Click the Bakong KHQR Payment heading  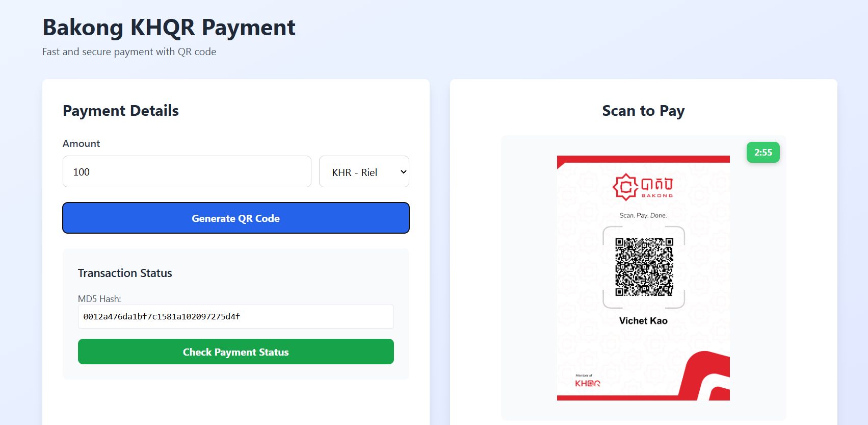tap(169, 28)
